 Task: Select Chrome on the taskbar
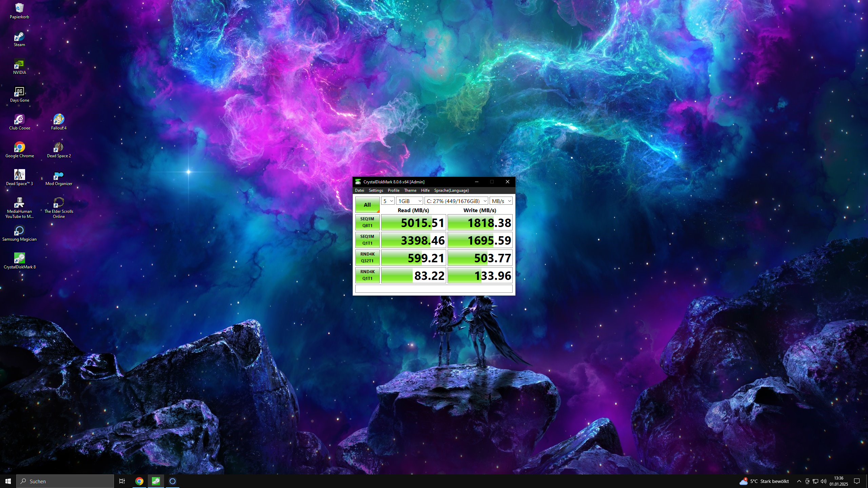click(x=139, y=481)
